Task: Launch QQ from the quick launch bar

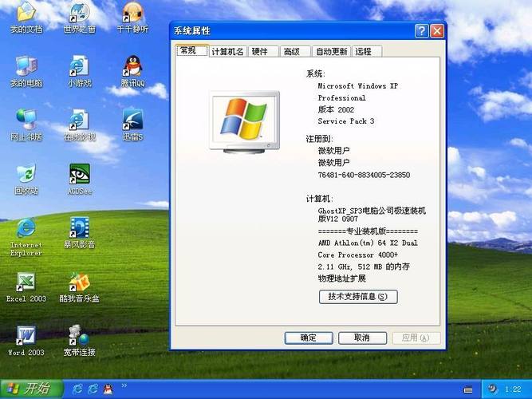Action: [x=108, y=389]
